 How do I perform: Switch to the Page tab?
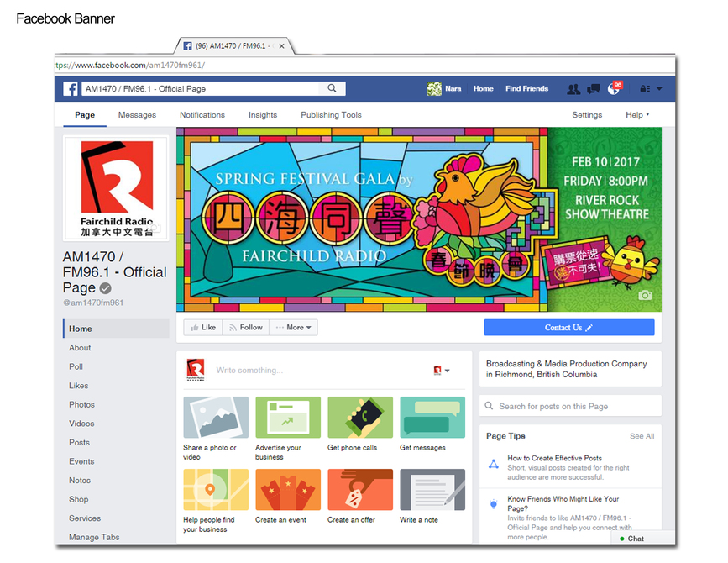85,115
